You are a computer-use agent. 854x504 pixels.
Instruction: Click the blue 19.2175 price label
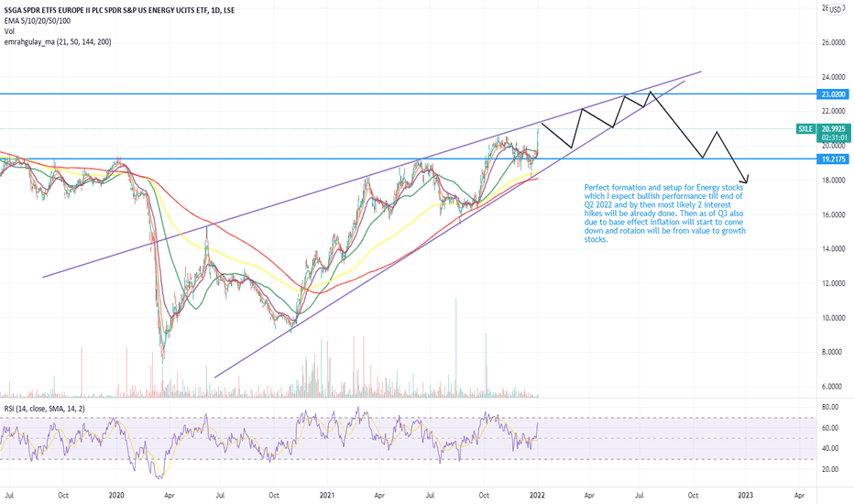[833, 159]
